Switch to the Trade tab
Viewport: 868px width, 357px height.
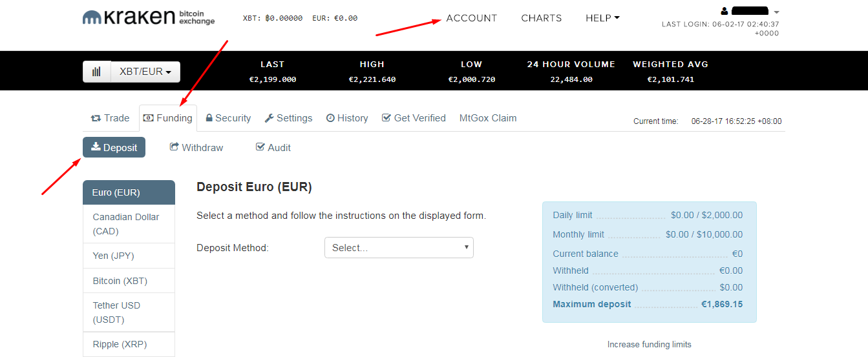click(x=111, y=118)
